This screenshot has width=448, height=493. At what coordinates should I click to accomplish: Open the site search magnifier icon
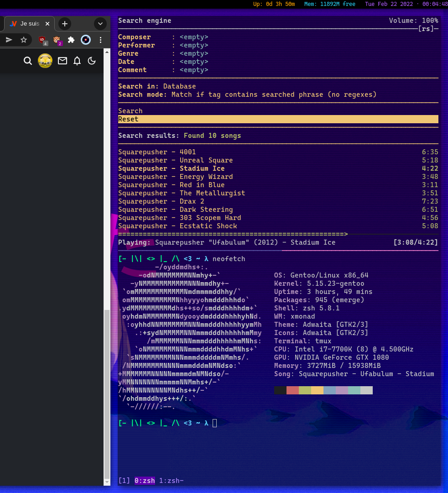tap(28, 61)
